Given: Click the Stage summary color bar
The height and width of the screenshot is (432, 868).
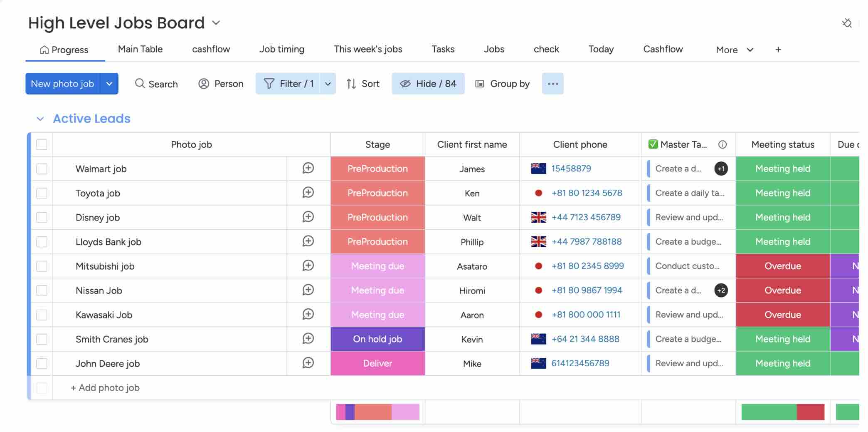Looking at the screenshot, I should (x=377, y=412).
